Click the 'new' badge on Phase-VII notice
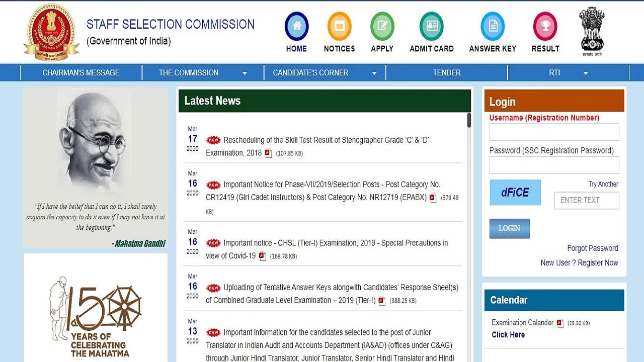Viewport: 644px width, 362px height. tap(214, 185)
